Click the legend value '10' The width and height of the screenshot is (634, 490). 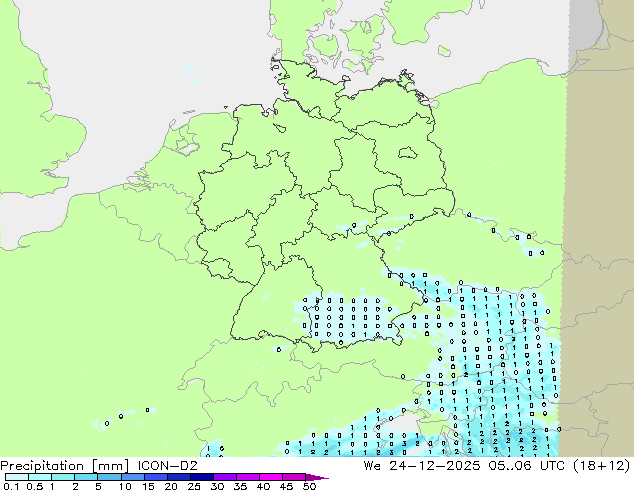coord(125,486)
